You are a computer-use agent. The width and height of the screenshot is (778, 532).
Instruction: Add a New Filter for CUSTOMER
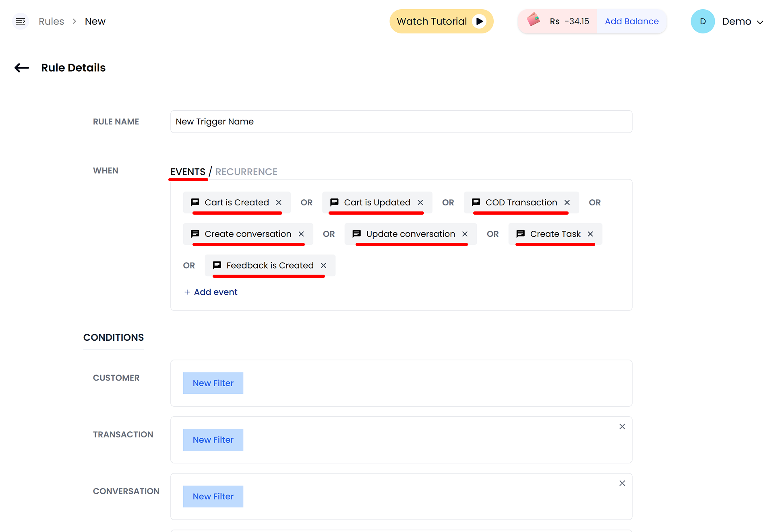pyautogui.click(x=213, y=383)
